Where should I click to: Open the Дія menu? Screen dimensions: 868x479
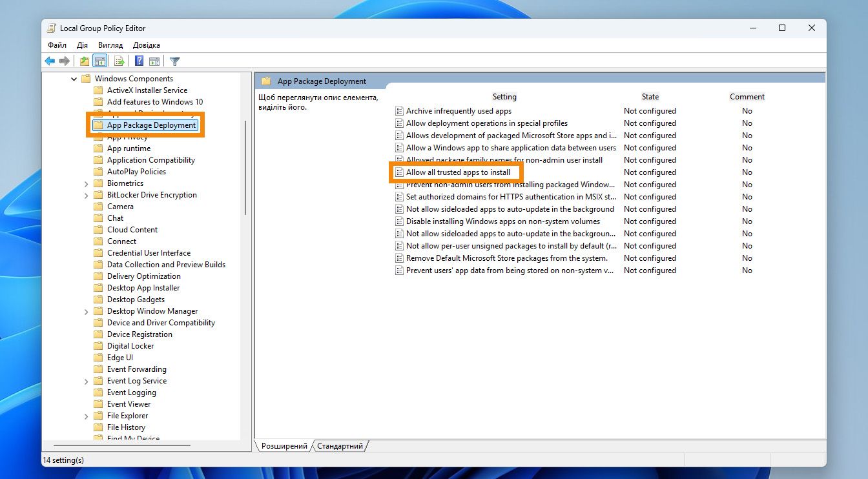(82, 45)
